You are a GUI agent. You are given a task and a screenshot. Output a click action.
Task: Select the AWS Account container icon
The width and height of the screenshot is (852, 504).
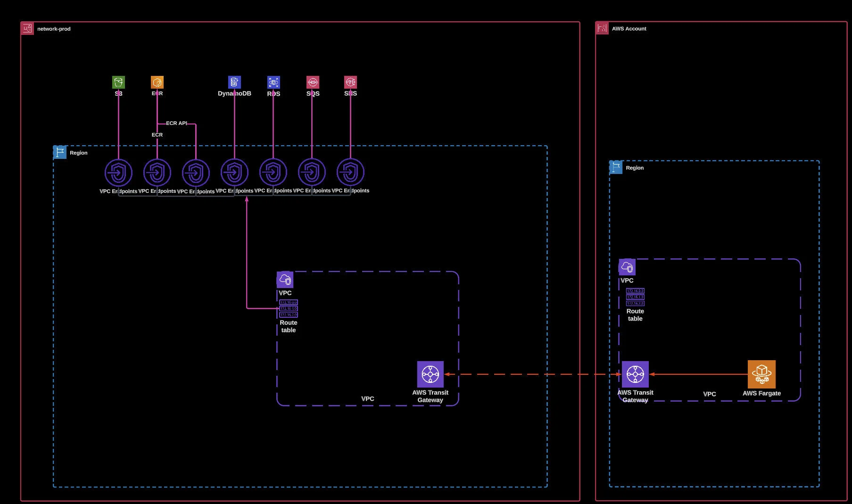602,28
